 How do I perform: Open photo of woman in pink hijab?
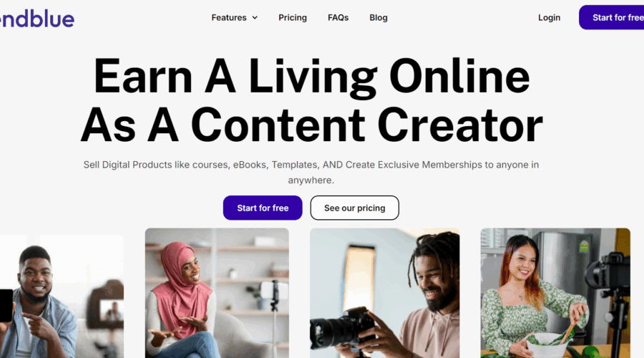(x=217, y=293)
